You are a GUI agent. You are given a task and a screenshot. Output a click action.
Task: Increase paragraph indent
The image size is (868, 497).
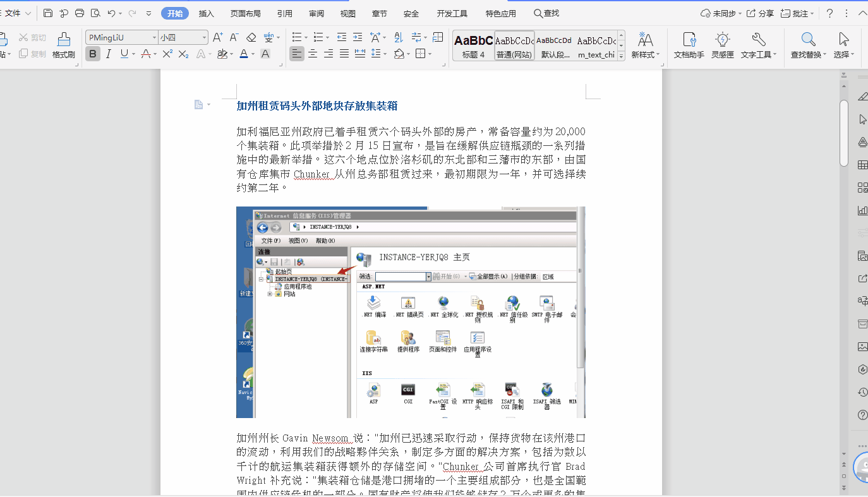tap(358, 38)
